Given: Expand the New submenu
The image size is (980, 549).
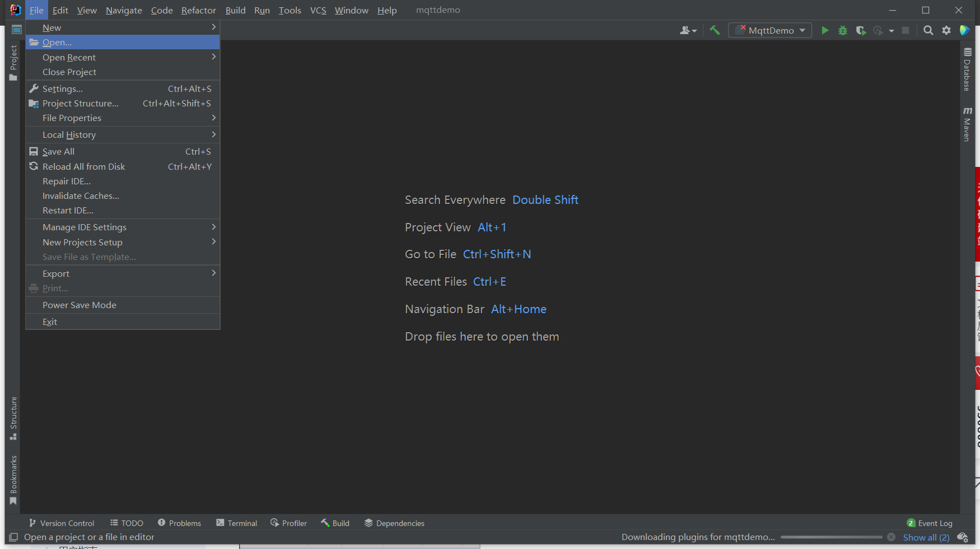Looking at the screenshot, I should [123, 27].
